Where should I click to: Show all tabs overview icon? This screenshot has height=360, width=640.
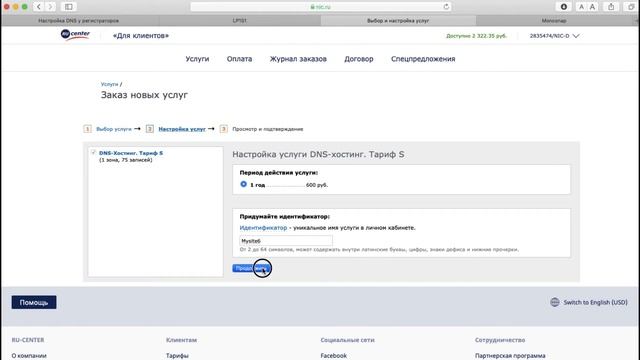(x=631, y=7)
